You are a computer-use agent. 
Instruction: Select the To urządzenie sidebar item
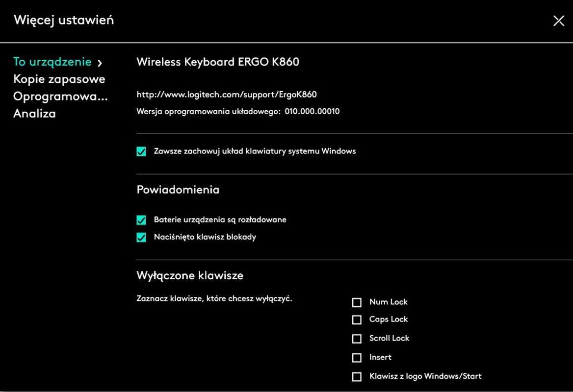[x=52, y=62]
